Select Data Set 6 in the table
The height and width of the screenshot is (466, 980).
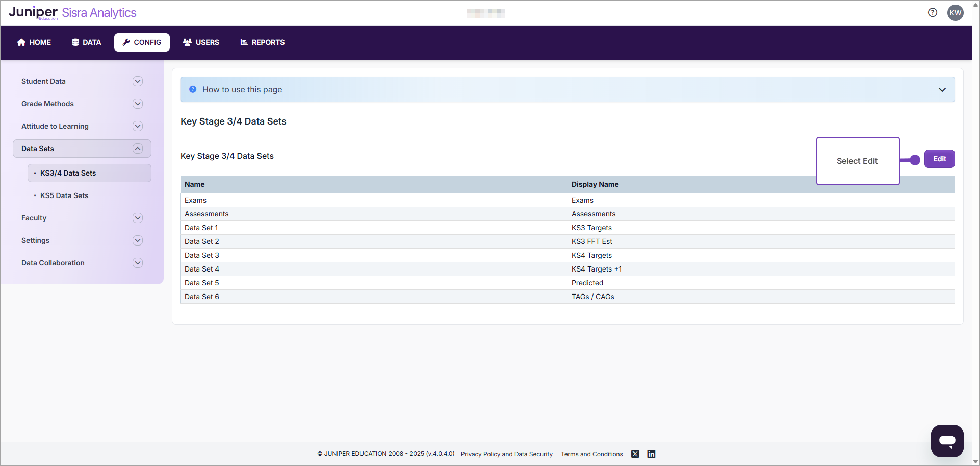201,297
